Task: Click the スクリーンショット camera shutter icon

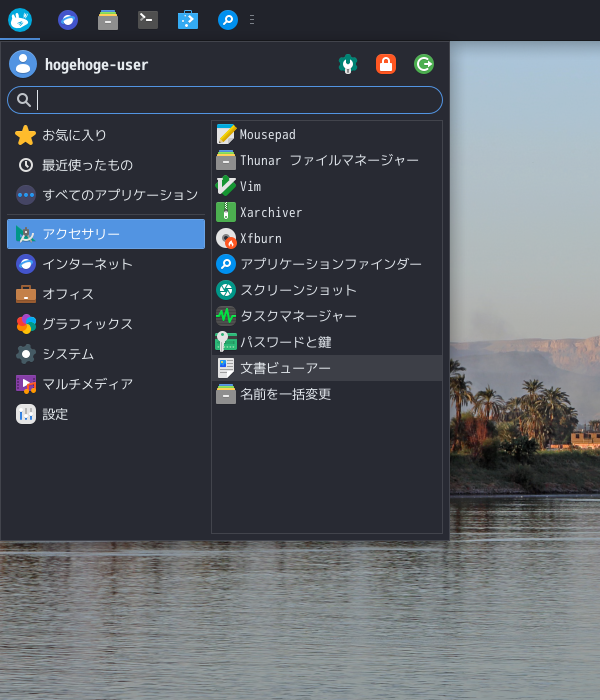Action: point(226,290)
